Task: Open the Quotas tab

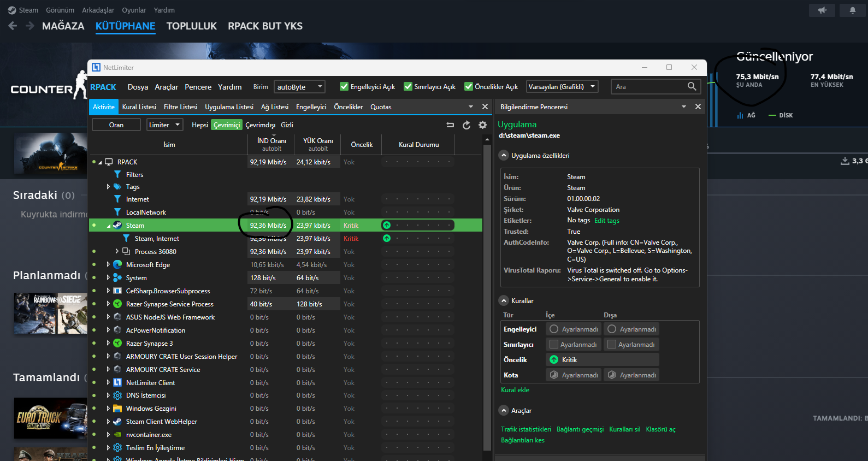Action: 381,107
